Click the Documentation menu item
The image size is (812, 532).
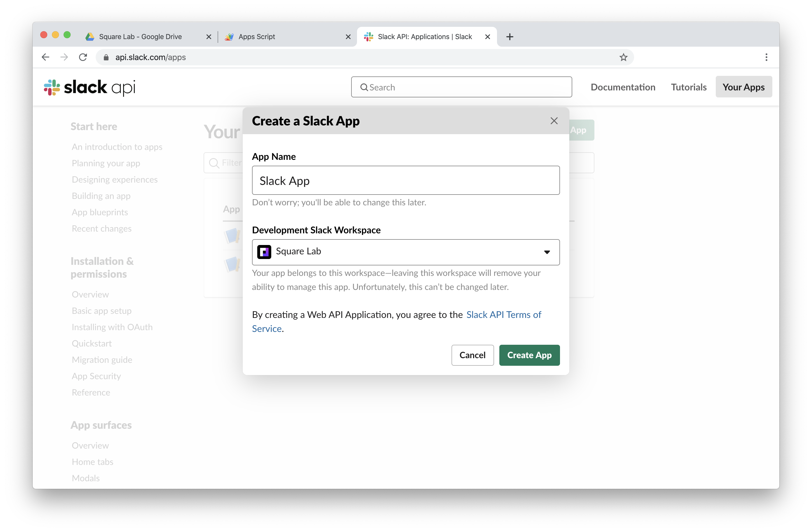pos(622,87)
